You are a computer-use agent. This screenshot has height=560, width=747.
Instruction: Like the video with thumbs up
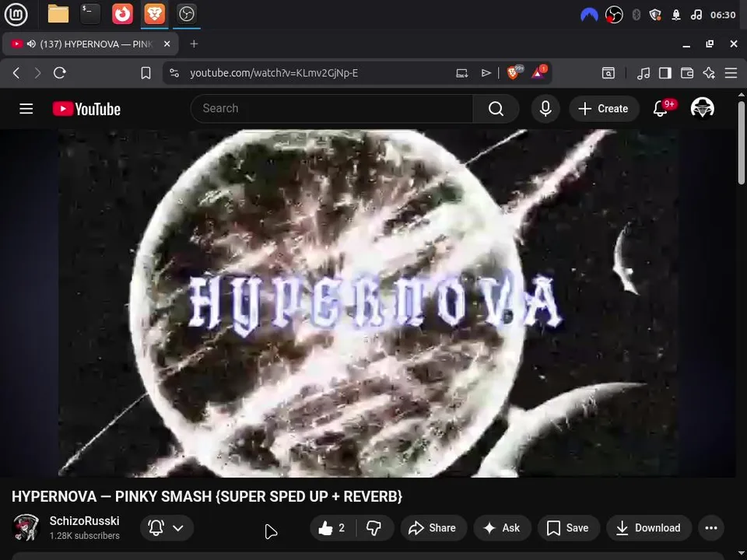tap(332, 527)
